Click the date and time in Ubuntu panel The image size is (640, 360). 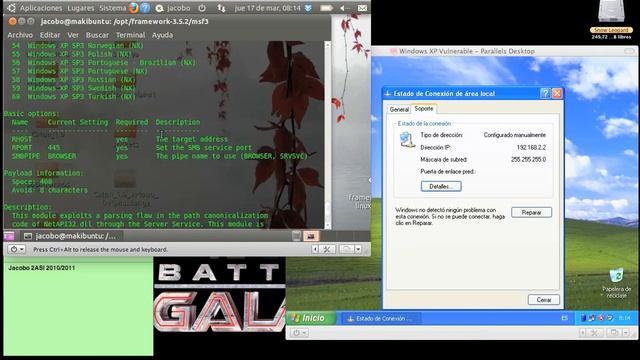pos(267,8)
